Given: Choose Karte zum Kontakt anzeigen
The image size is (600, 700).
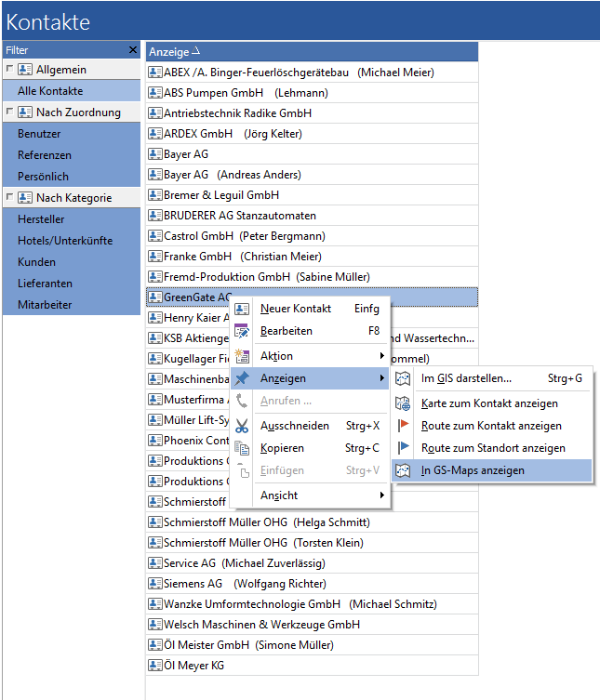Looking at the screenshot, I should 492,403.
